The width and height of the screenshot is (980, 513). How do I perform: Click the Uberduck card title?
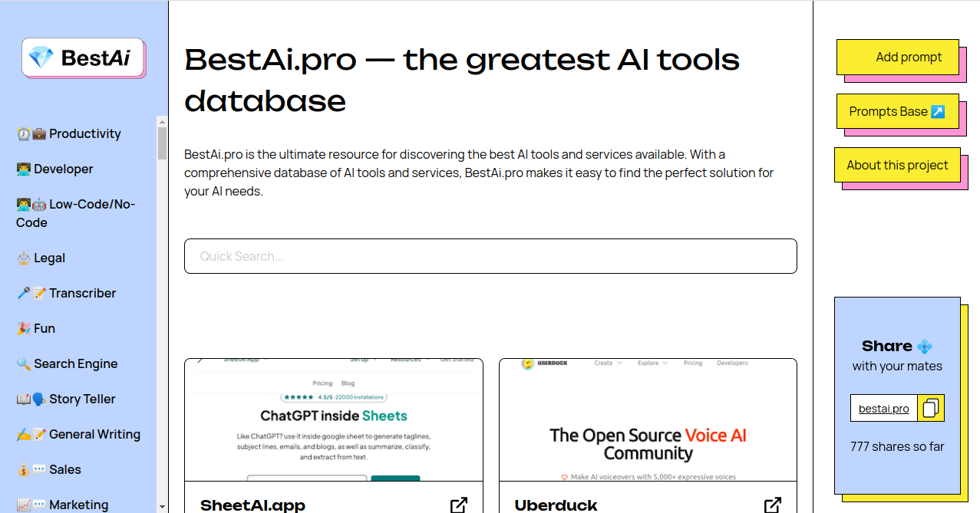point(556,505)
